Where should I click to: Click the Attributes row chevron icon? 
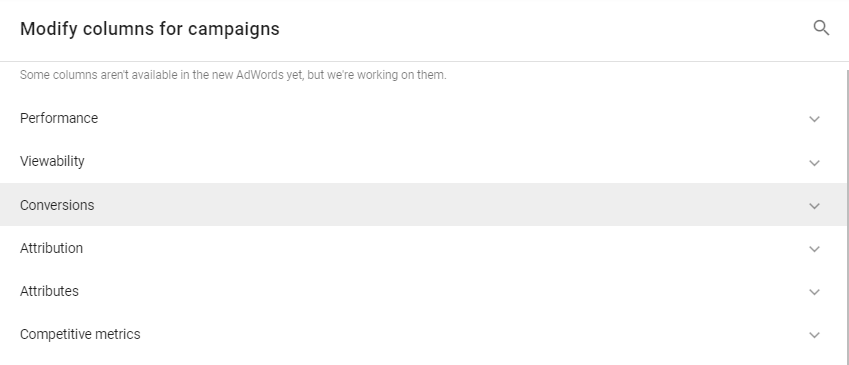click(x=814, y=292)
